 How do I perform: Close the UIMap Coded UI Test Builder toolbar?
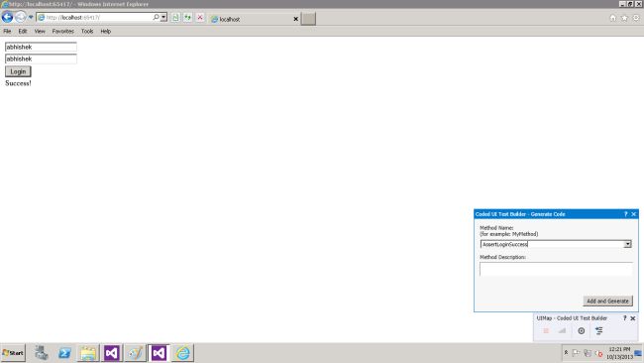pos(633,318)
